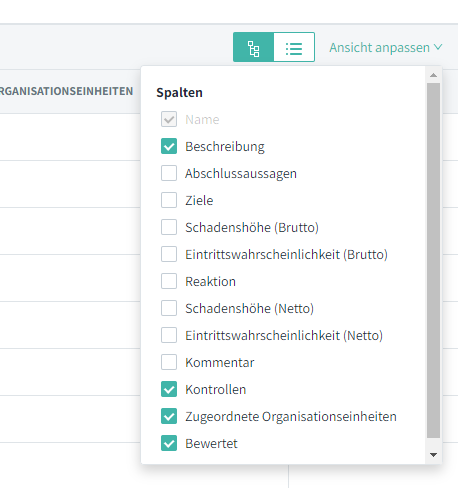Enable Schadenshöhe (Brutto) column
This screenshot has height=488, width=458.
(169, 227)
